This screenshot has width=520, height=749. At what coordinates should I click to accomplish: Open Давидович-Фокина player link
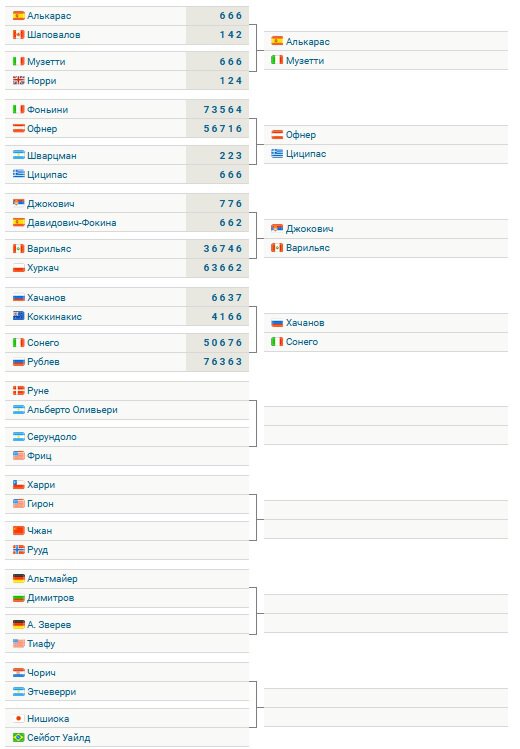[72, 223]
